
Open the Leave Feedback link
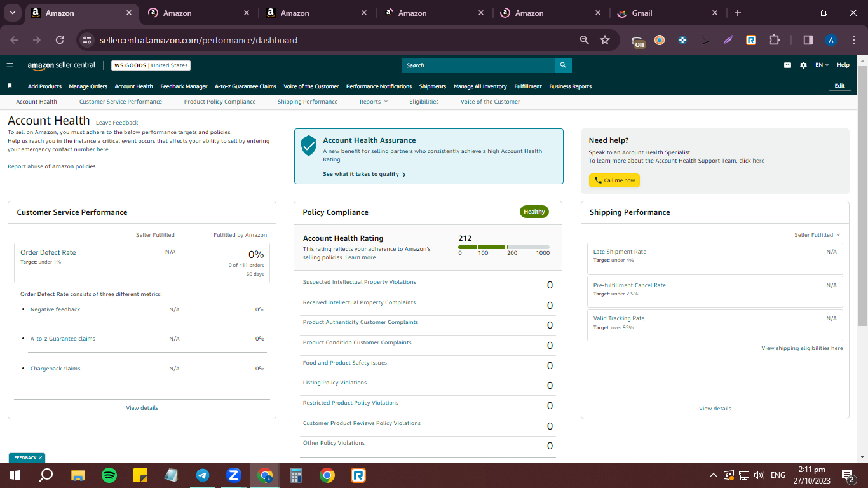pyautogui.click(x=117, y=123)
